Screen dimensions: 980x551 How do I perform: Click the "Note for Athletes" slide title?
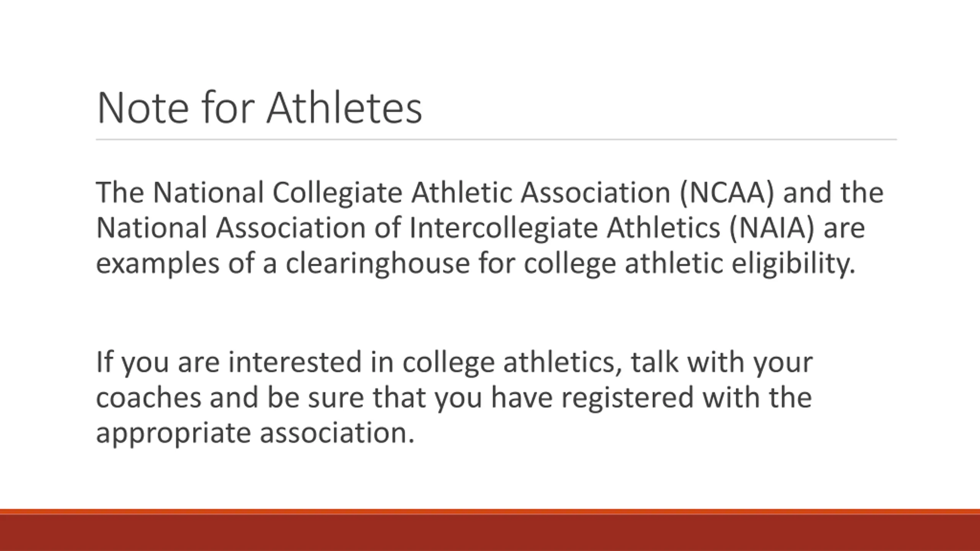[260, 108]
